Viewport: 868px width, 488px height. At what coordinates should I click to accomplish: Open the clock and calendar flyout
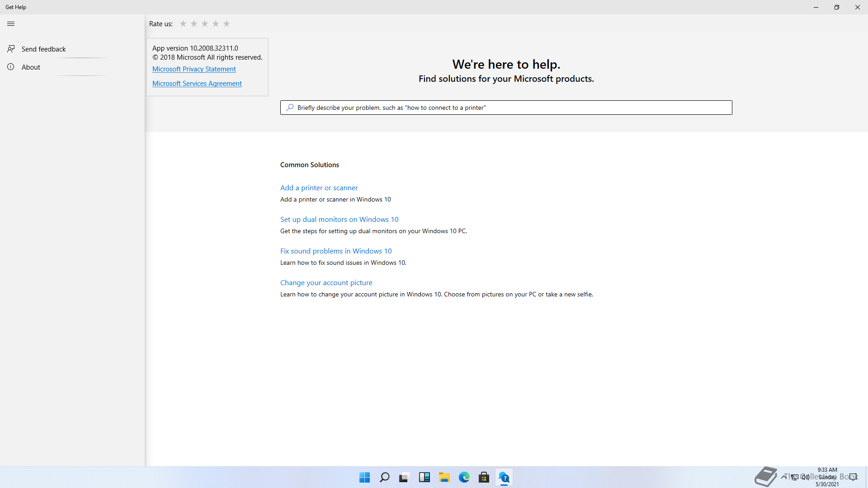pos(827,477)
